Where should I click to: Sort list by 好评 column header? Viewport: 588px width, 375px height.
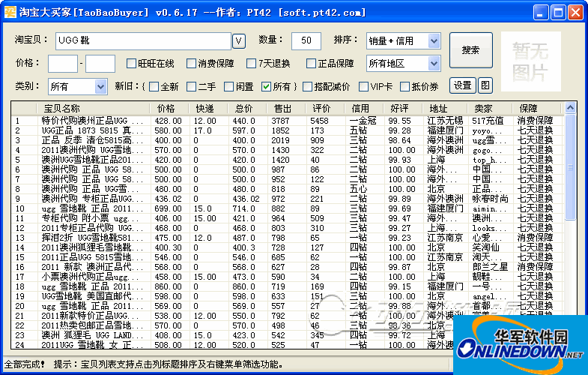(402, 109)
